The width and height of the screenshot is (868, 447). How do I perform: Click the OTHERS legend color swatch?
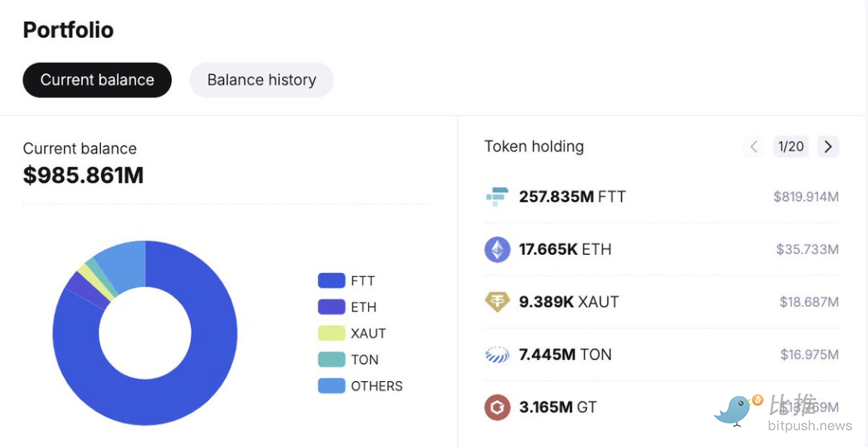point(331,386)
